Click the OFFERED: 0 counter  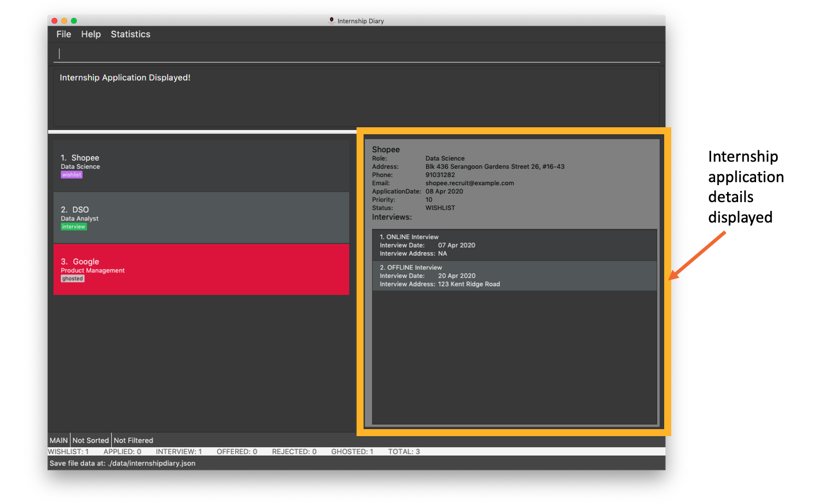(x=237, y=452)
